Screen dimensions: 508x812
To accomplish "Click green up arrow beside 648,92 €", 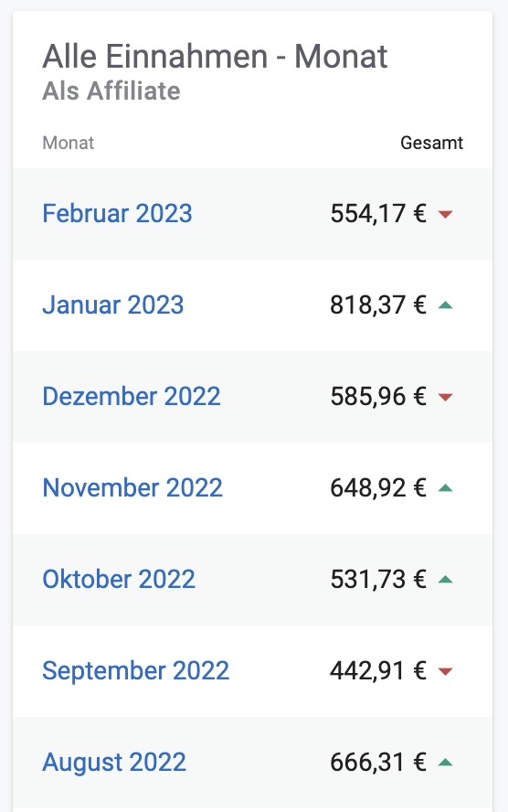I will 445,487.
